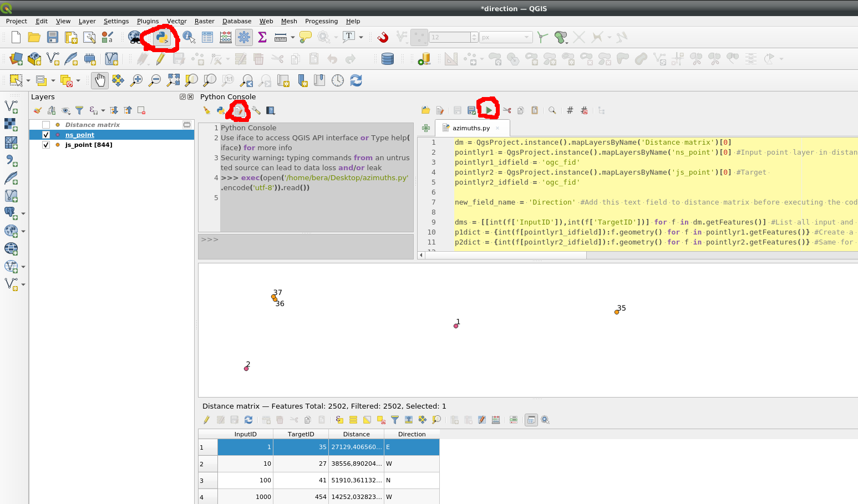
Task: Open the Measure tool dropdown arrow
Action: pyautogui.click(x=293, y=37)
